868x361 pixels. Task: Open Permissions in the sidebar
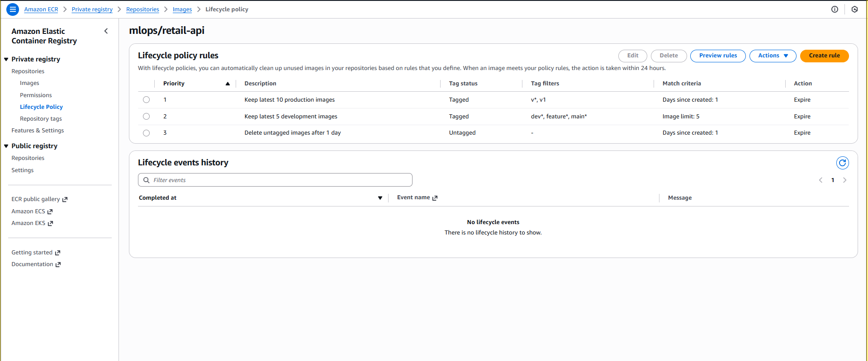[x=36, y=95]
